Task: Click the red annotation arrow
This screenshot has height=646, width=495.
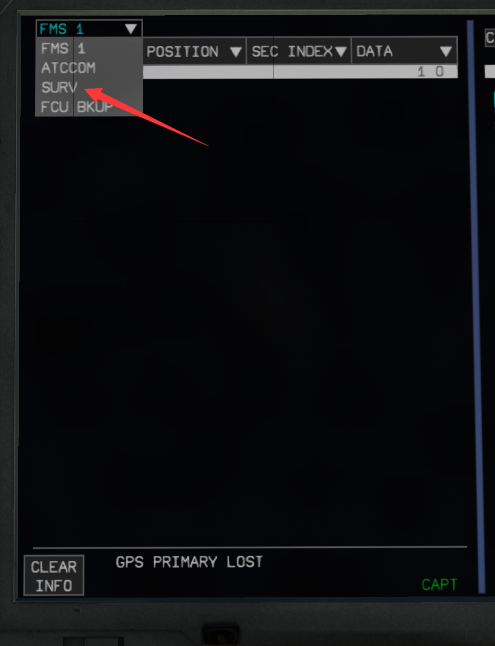Action: (146, 117)
